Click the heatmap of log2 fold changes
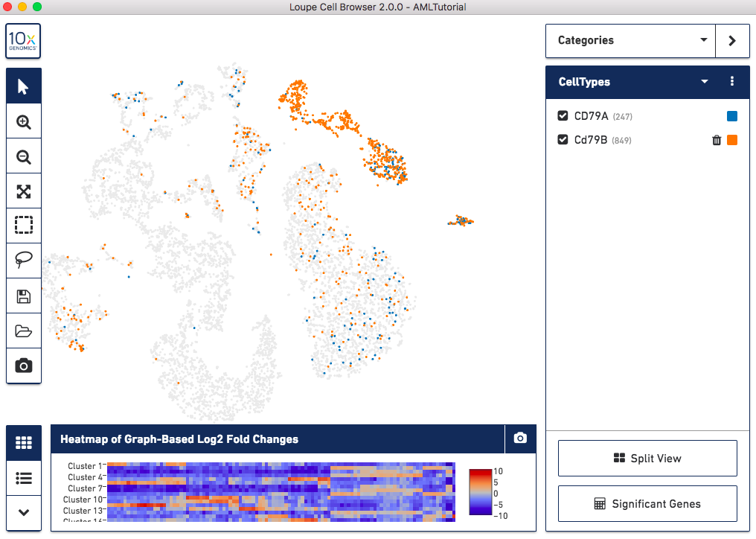Image resolution: width=756 pixels, height=539 pixels. (281, 491)
